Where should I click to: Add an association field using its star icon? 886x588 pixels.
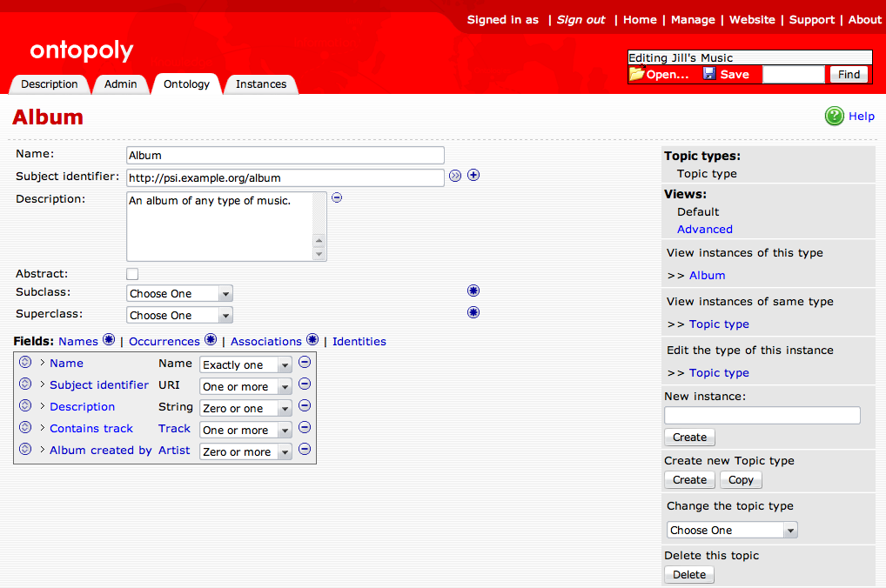(x=312, y=340)
